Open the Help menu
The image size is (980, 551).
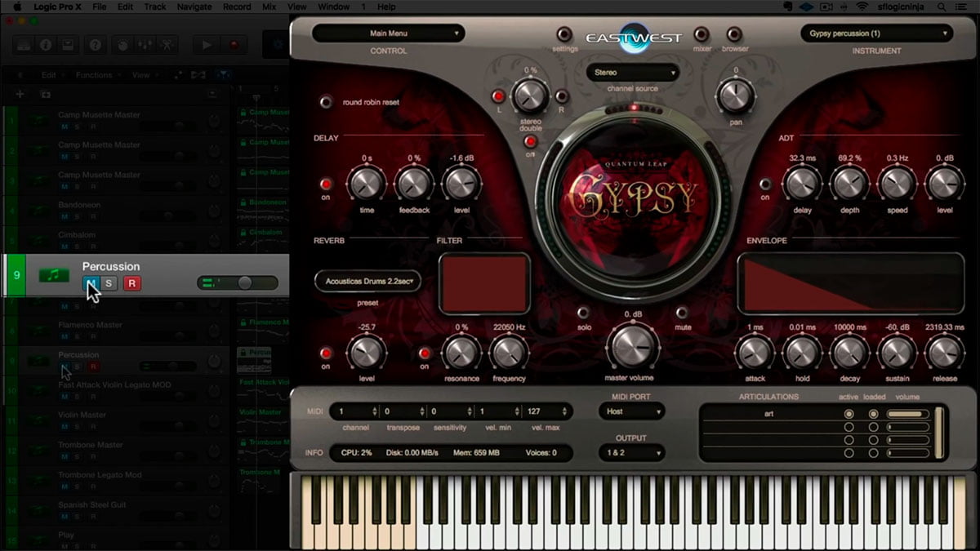pos(386,7)
